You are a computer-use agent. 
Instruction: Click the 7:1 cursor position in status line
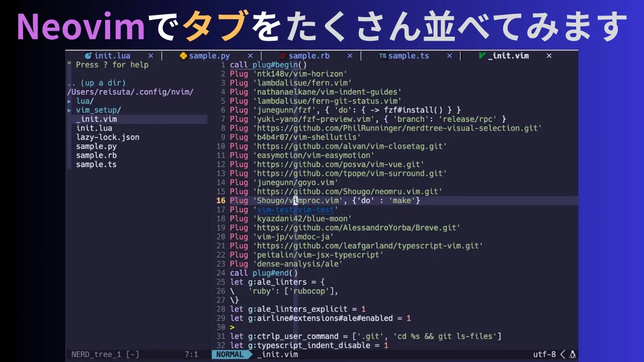pyautogui.click(x=191, y=354)
